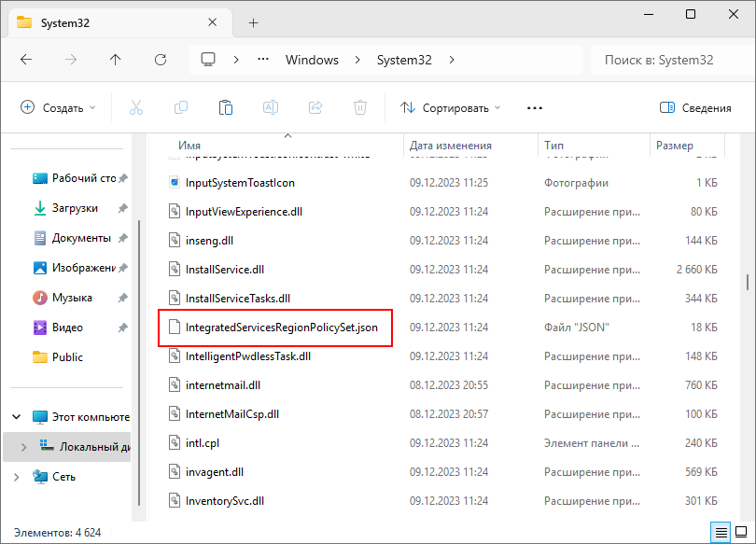Select Этот компьютер in sidebar
The image size is (756, 544).
(x=80, y=417)
